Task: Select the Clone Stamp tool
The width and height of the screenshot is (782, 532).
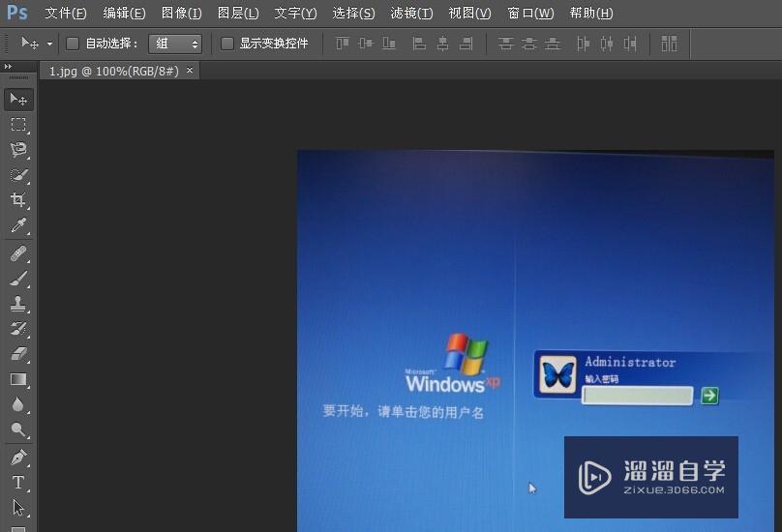Action: click(18, 304)
